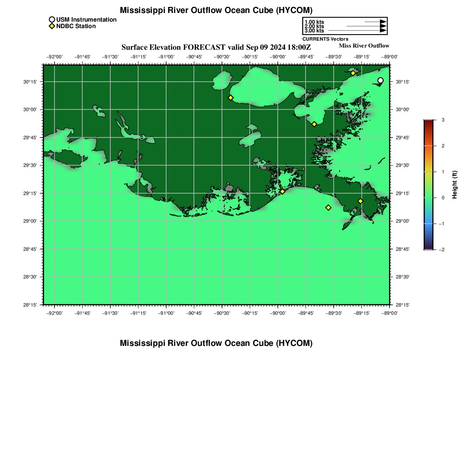The image size is (476, 454).
Task: Select NDBC diamond at map's northern coastal edge
Action: (353, 73)
